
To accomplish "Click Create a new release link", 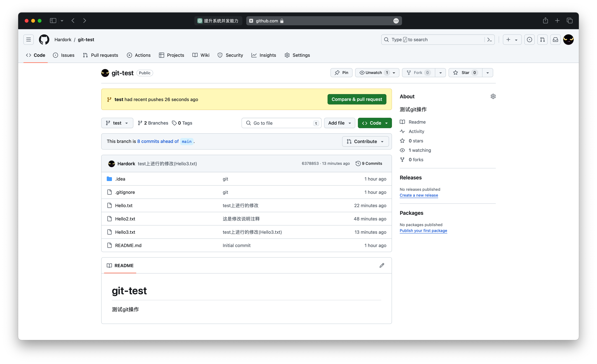I will (419, 195).
